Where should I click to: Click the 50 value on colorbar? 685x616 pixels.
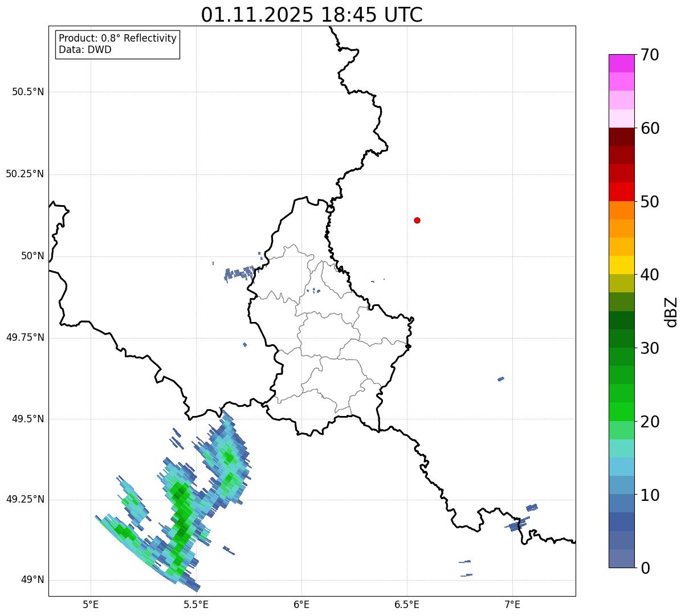point(650,202)
